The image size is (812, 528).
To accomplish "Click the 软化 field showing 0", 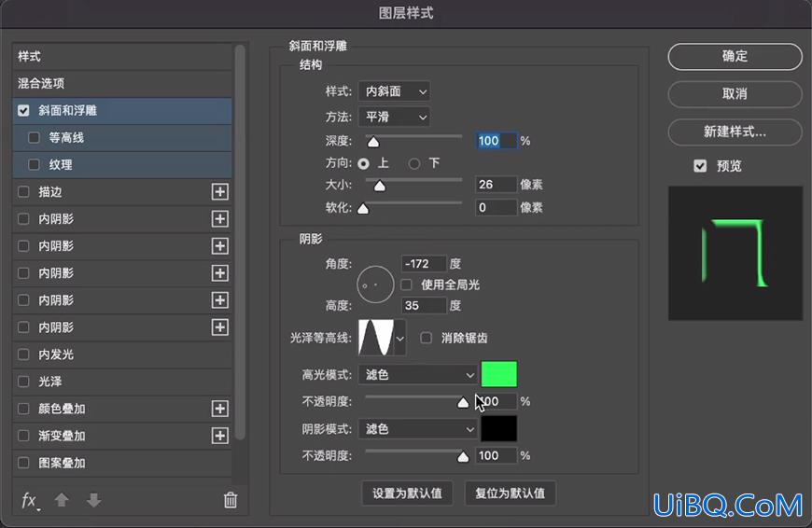I will click(x=497, y=208).
